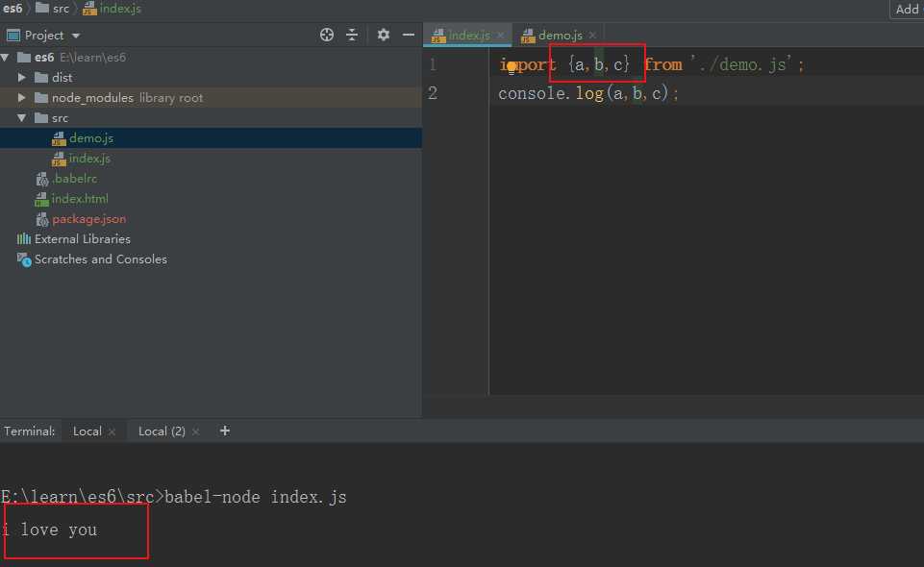This screenshot has width=924, height=567.
Task: Select demo.js in the project tree
Action: (x=91, y=138)
